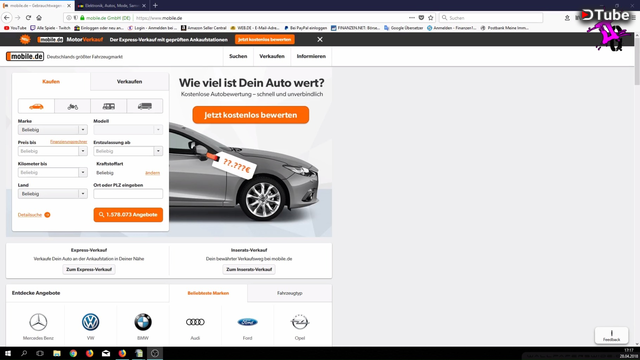Click the 1.578.073 Angebote search button

[128, 215]
